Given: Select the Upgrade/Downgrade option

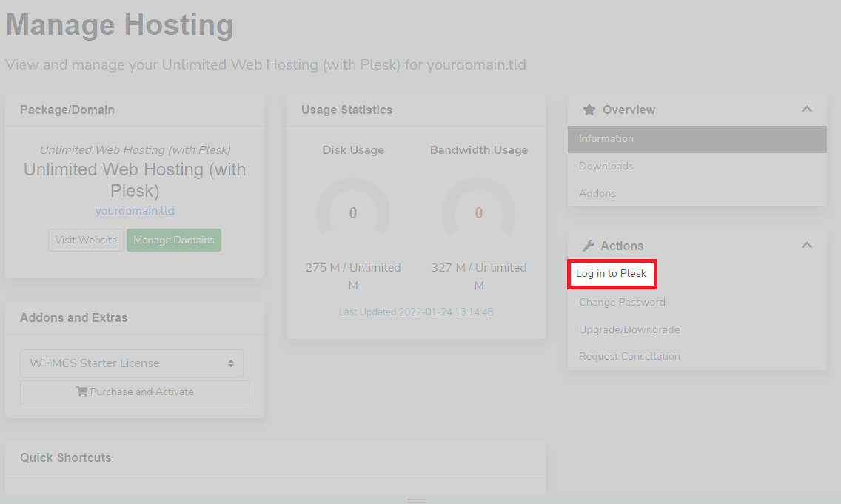Looking at the screenshot, I should (629, 329).
